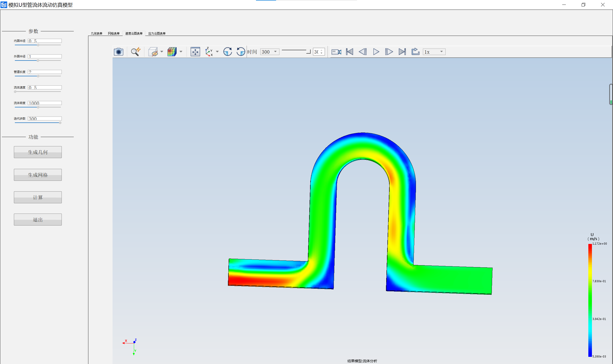Viewport: 613px width, 364px height.
Task: Click the 退出 button
Action: [38, 220]
